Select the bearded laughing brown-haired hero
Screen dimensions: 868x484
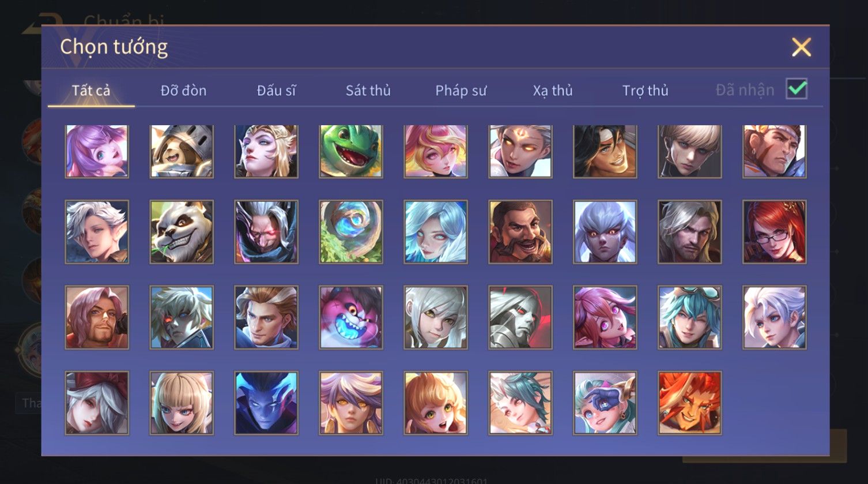520,232
